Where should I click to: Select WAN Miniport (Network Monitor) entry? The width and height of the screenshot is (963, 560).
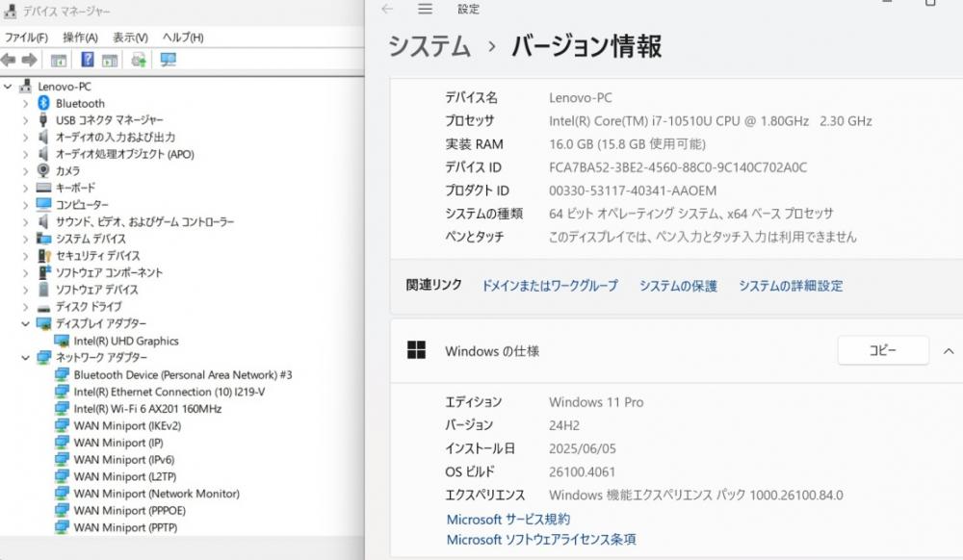(x=157, y=494)
